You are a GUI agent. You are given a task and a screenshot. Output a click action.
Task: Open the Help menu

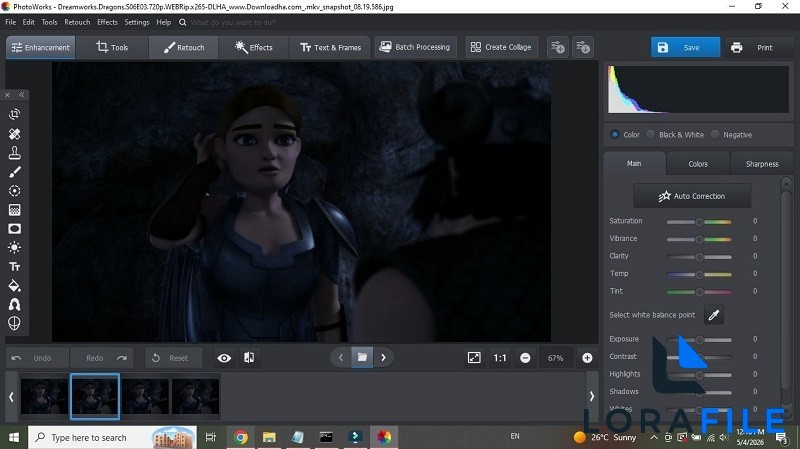tap(164, 22)
